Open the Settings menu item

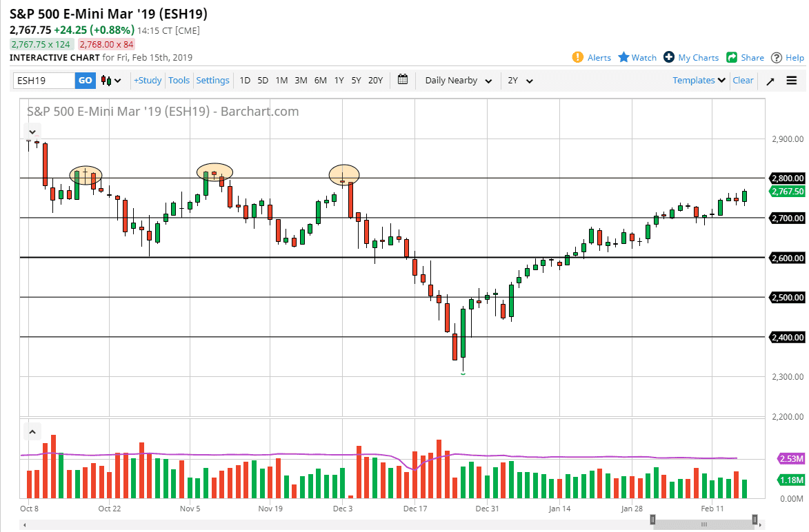coord(212,80)
